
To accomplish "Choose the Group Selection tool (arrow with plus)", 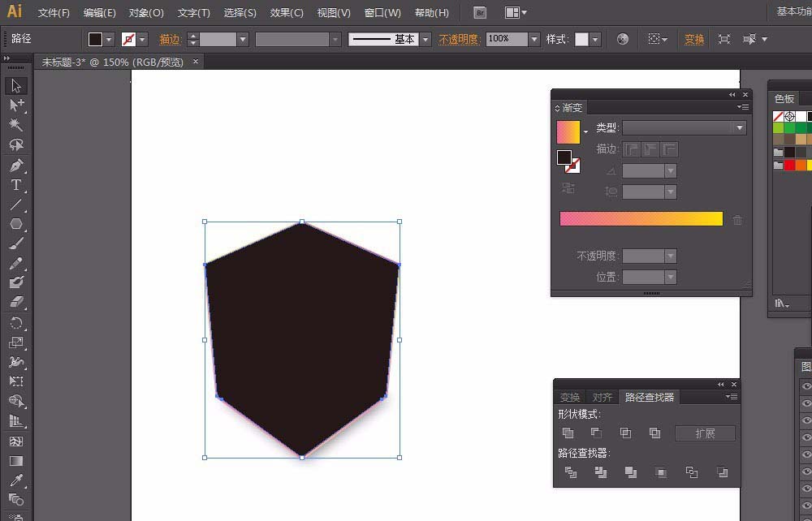I will pyautogui.click(x=16, y=105).
